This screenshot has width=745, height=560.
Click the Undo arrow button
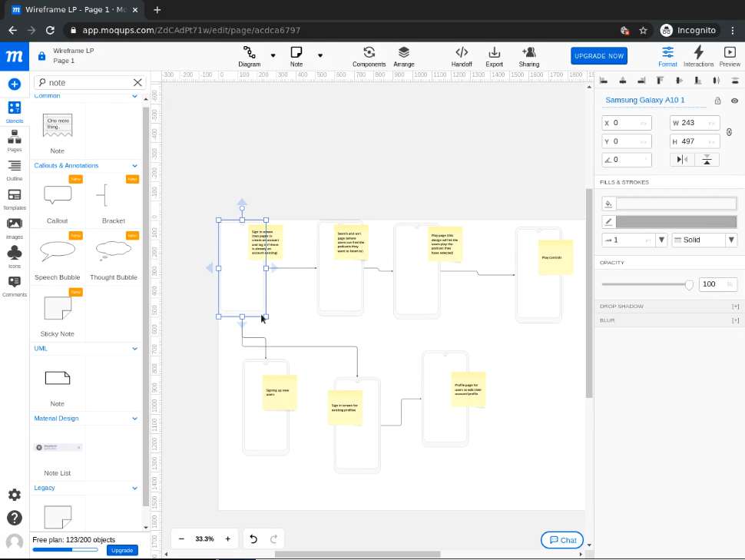click(x=254, y=539)
